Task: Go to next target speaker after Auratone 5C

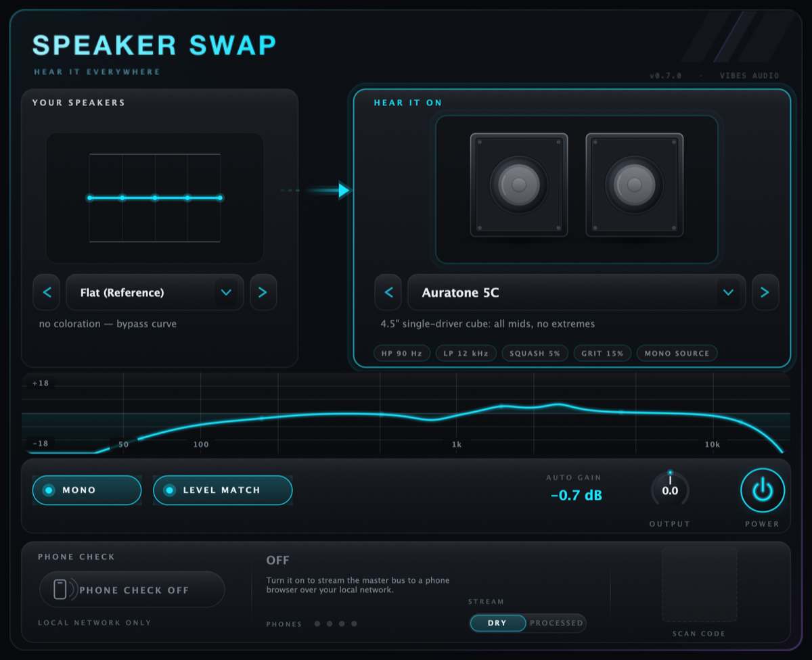Action: pos(765,292)
